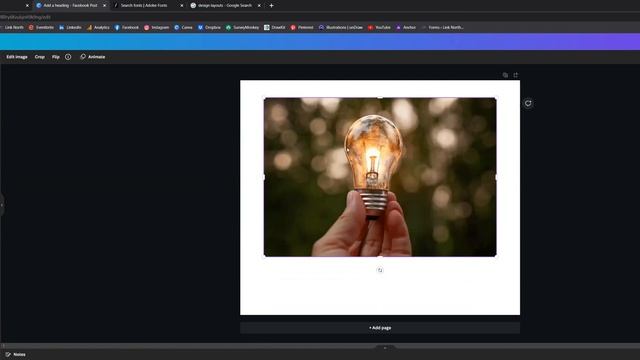Open the Flip menu
This screenshot has width=640, height=360.
tap(56, 57)
